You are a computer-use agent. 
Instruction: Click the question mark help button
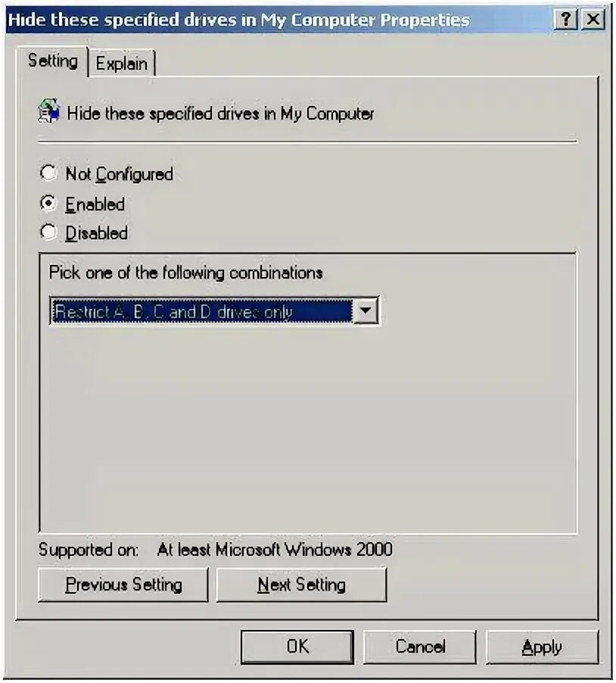click(565, 20)
